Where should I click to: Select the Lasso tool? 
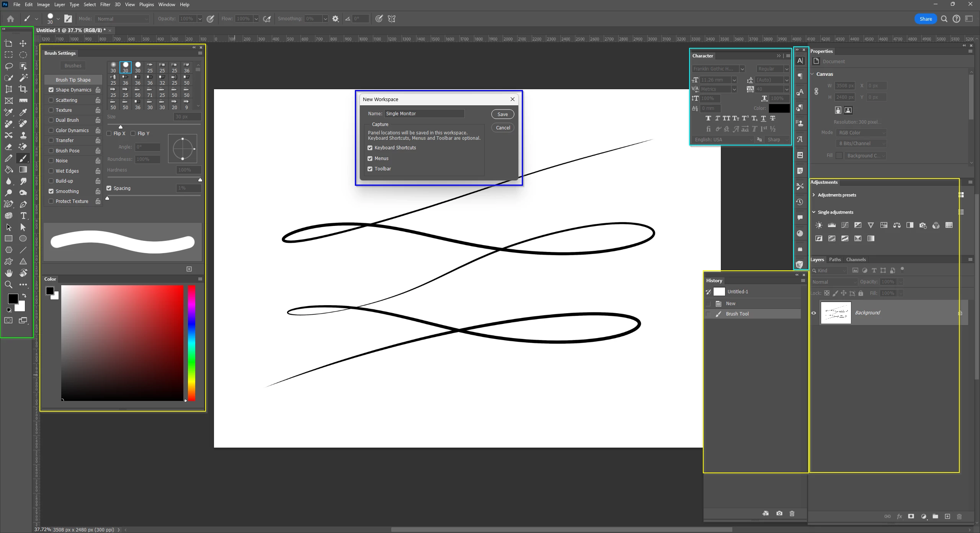point(8,66)
